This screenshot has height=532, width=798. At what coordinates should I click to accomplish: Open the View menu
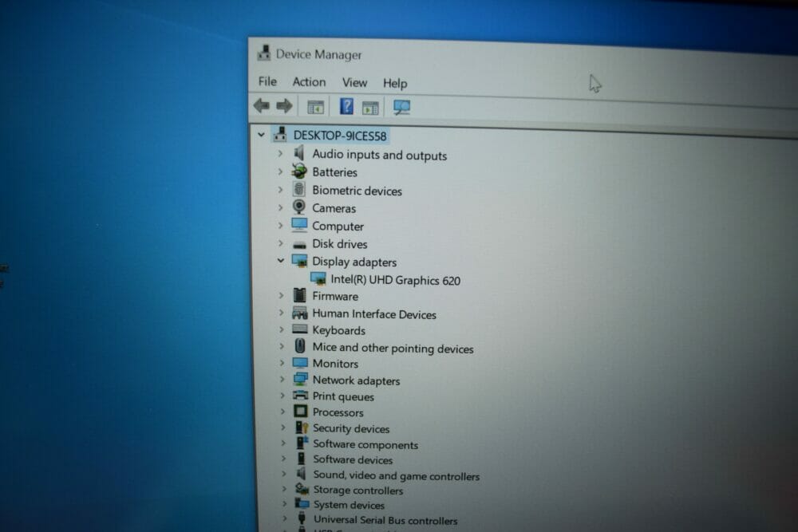coord(355,82)
